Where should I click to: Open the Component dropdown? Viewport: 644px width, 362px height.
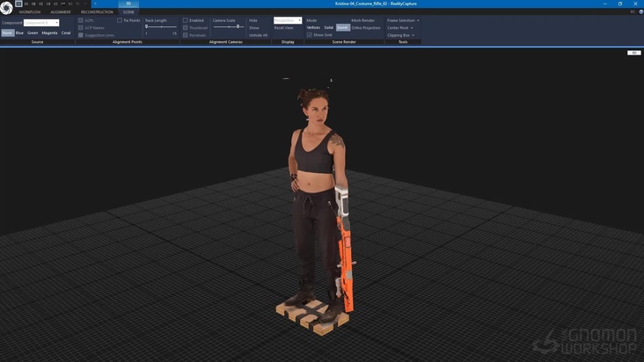pos(41,23)
